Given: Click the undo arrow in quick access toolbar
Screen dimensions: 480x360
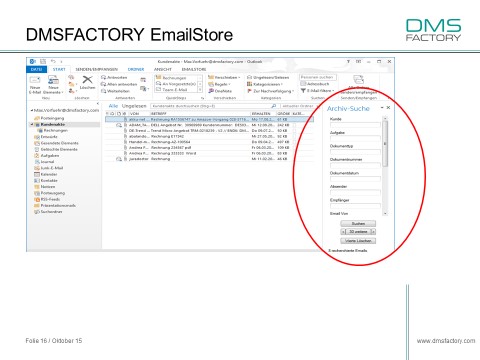Looking at the screenshot, I should click(53, 61).
